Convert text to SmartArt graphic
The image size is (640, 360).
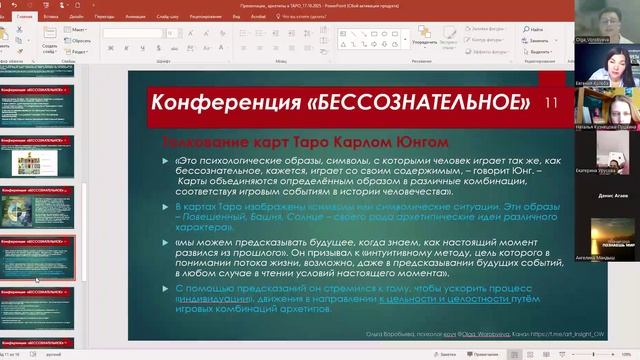(323, 52)
